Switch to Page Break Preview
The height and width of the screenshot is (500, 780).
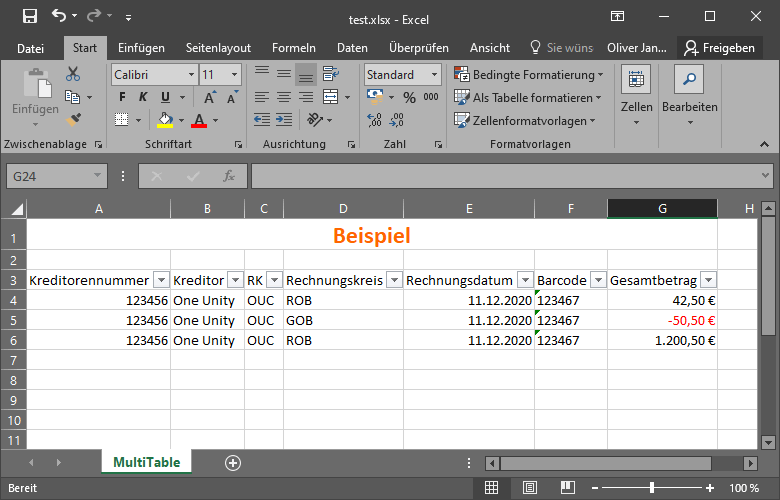pyautogui.click(x=568, y=488)
